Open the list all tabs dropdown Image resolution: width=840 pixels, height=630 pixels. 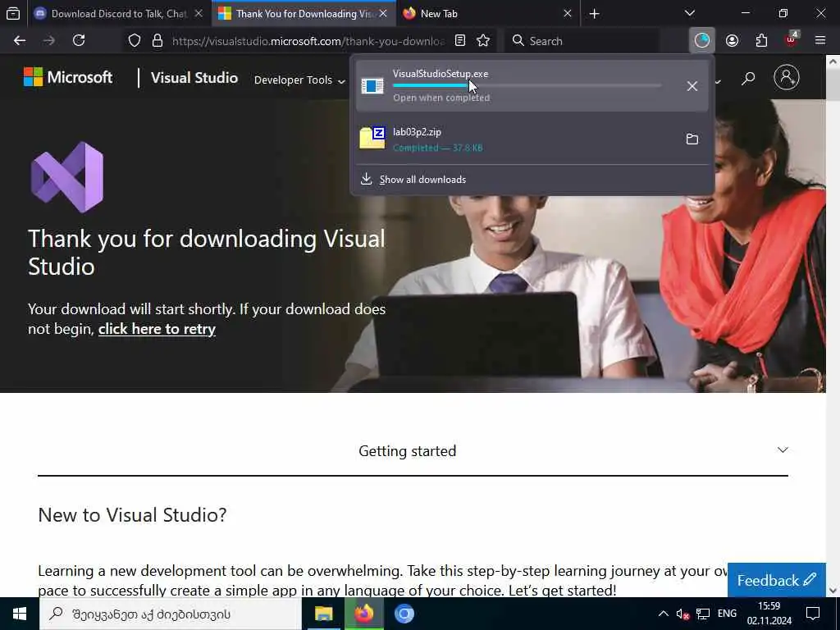click(x=690, y=13)
